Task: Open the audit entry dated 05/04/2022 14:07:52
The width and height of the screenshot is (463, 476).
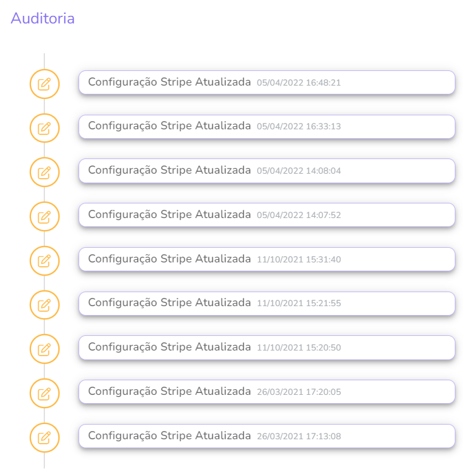Action: pos(267,215)
